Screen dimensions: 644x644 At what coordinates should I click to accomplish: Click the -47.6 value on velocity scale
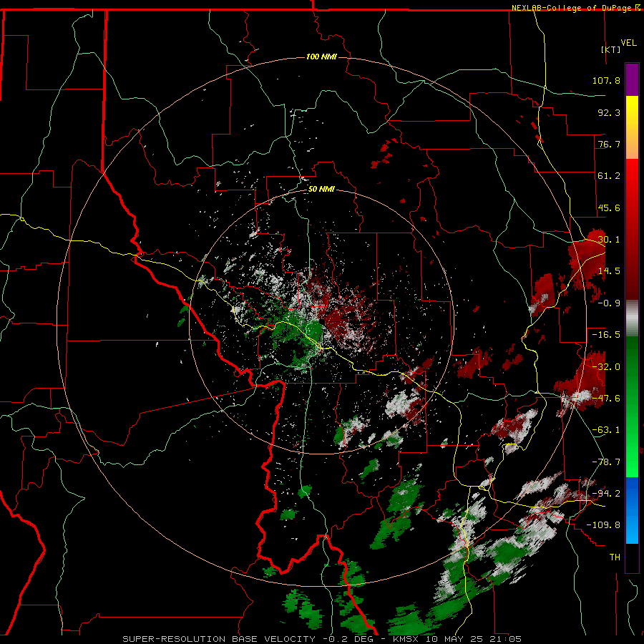coord(606,399)
